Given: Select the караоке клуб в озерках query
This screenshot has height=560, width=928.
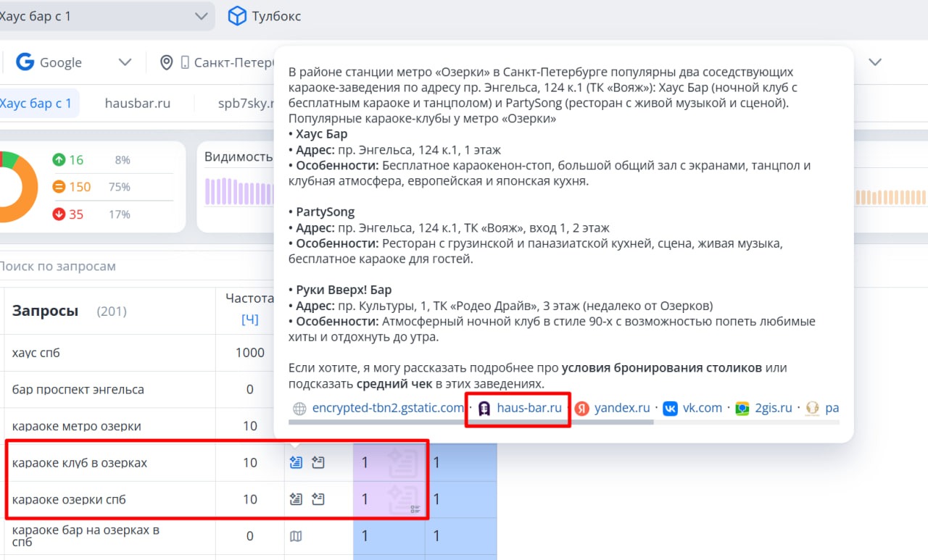Looking at the screenshot, I should click(x=80, y=462).
